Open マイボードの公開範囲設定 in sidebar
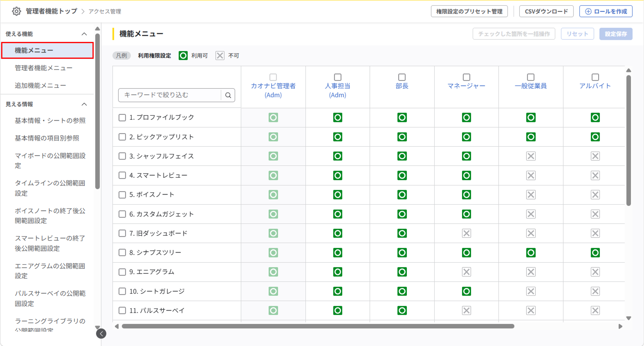The width and height of the screenshot is (644, 346). click(x=50, y=161)
